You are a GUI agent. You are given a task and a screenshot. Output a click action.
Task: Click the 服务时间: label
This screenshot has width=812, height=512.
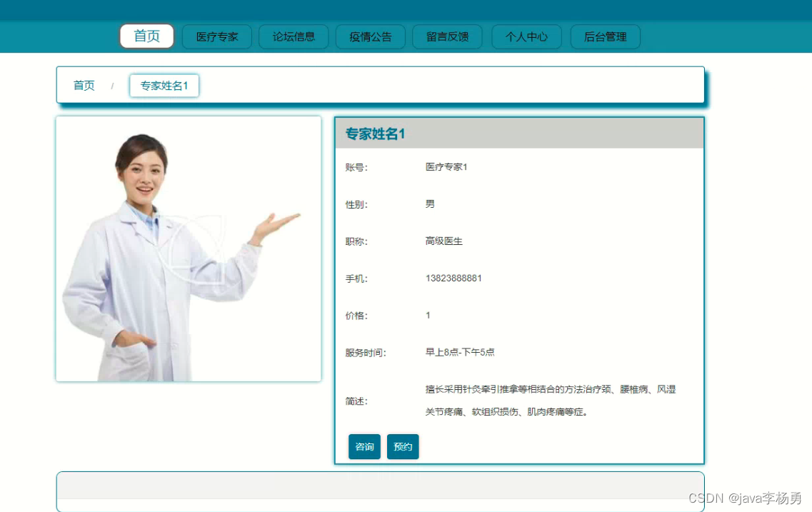click(366, 353)
